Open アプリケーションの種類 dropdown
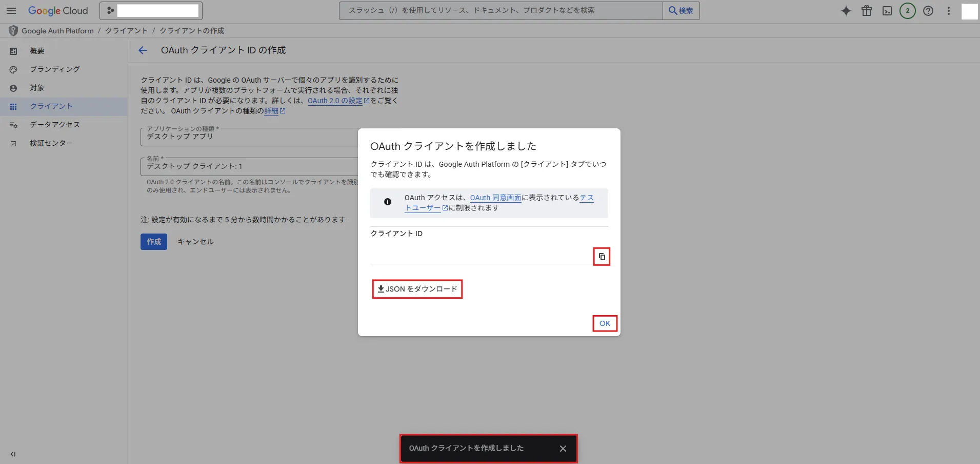This screenshot has width=980, height=464. coord(249,137)
